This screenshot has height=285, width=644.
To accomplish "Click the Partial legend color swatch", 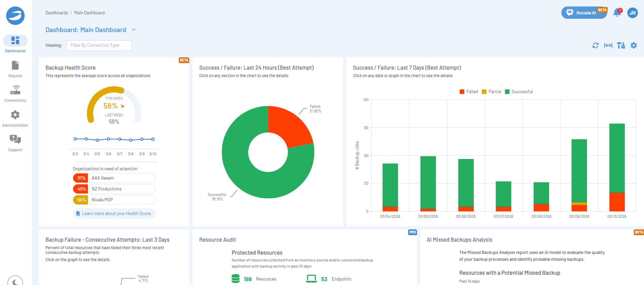I will [x=484, y=92].
